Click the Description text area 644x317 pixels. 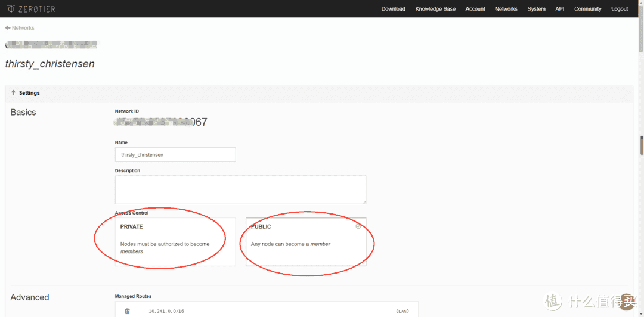pos(241,189)
